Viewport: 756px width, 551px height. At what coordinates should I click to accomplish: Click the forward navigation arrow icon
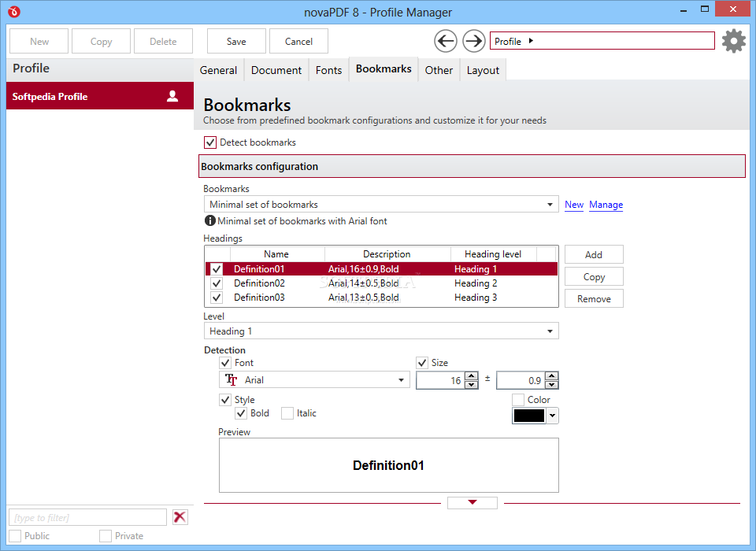pyautogui.click(x=473, y=41)
